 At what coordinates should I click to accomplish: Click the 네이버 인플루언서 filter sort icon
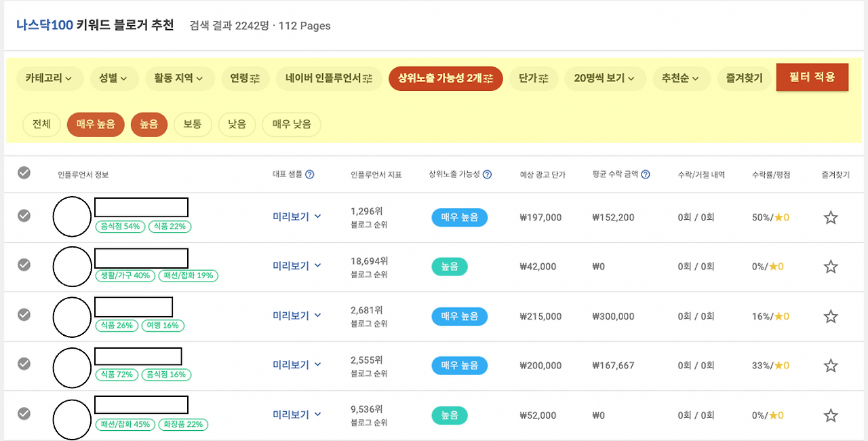pos(367,78)
